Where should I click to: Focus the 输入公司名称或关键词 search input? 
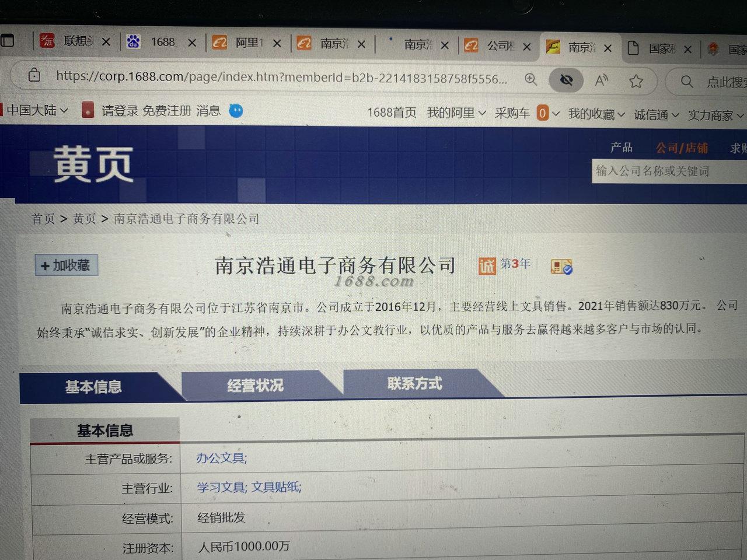(x=669, y=171)
